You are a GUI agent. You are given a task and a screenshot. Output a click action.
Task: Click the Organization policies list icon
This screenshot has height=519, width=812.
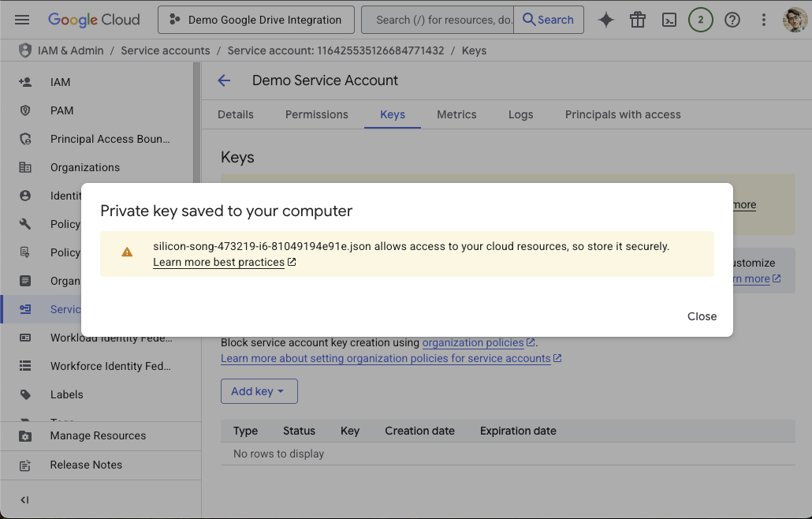tap(25, 281)
